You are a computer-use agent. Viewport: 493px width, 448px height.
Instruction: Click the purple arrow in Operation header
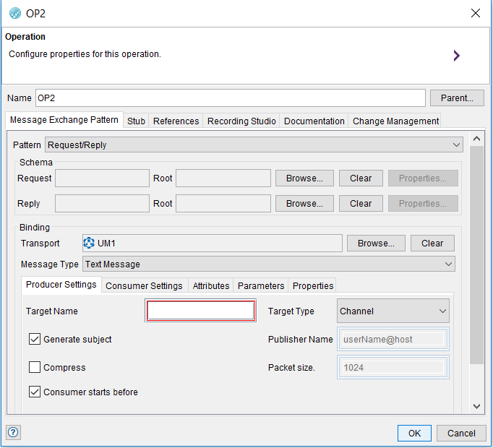point(456,56)
